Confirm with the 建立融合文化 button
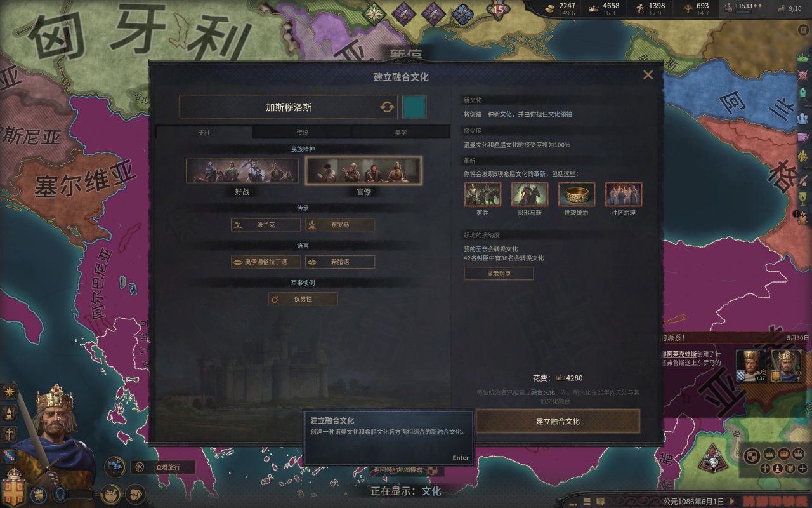This screenshot has width=812, height=508. (558, 421)
